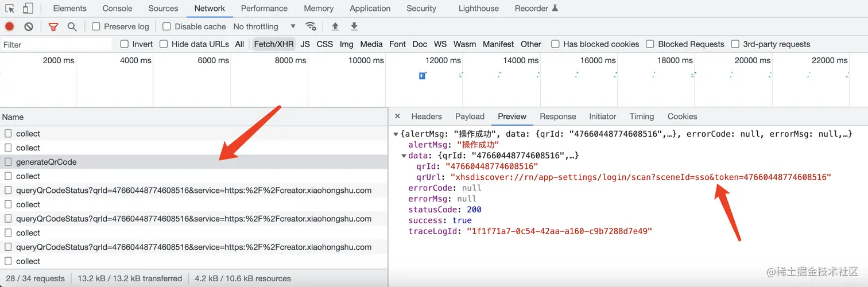Show the Initiator tab

click(602, 117)
